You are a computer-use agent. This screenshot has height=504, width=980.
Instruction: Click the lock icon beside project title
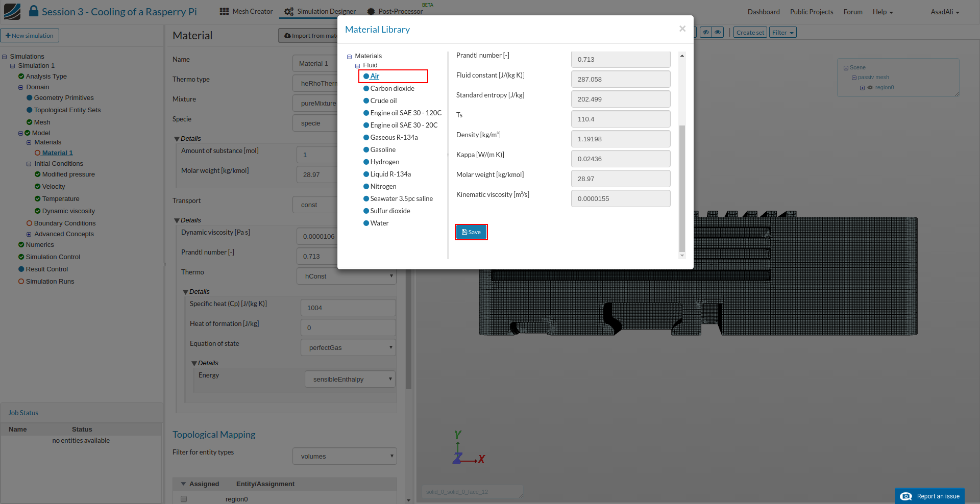34,11
